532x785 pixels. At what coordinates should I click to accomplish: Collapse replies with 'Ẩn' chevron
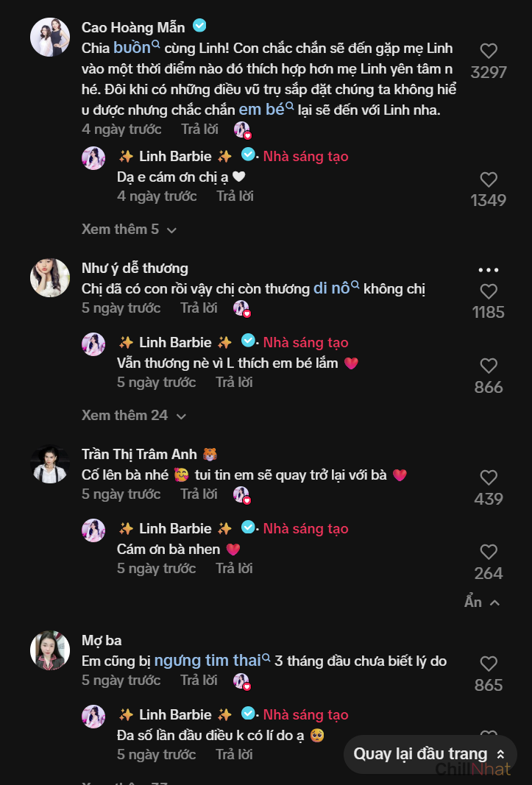[482, 602]
